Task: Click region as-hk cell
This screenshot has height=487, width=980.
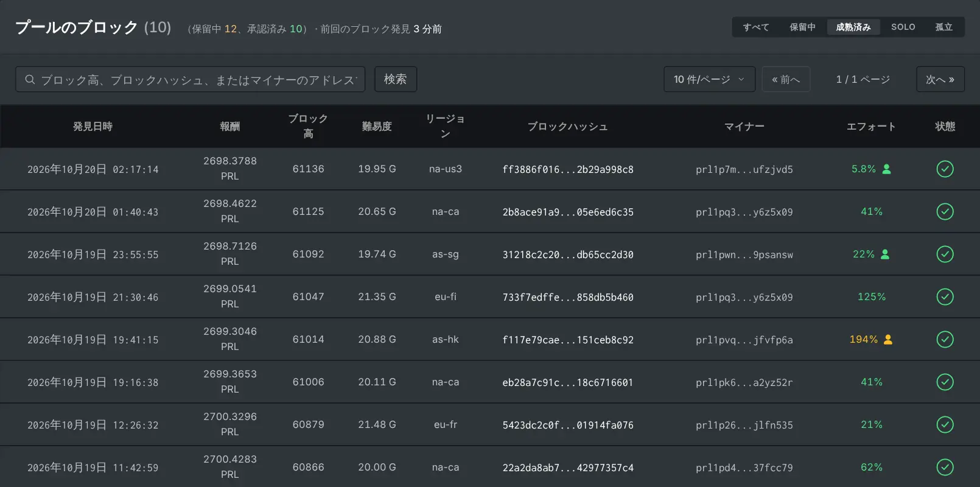Action: click(x=445, y=339)
